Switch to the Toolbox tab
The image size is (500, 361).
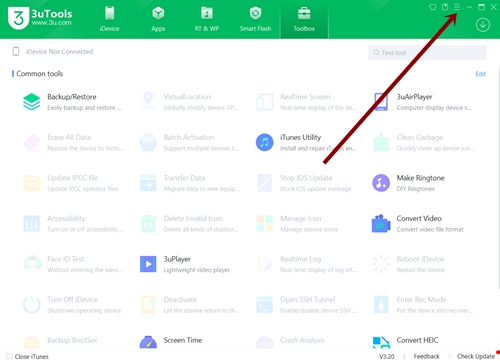tap(304, 19)
